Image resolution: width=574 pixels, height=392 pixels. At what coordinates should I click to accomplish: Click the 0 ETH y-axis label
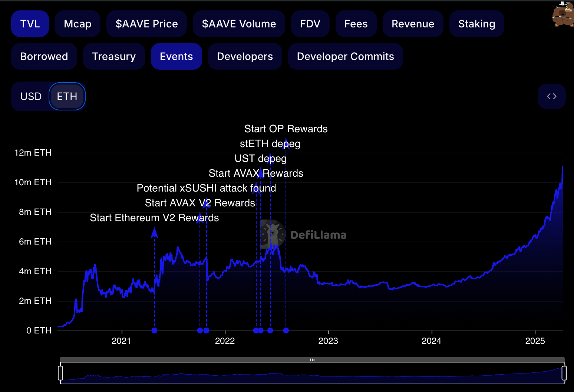click(x=39, y=330)
